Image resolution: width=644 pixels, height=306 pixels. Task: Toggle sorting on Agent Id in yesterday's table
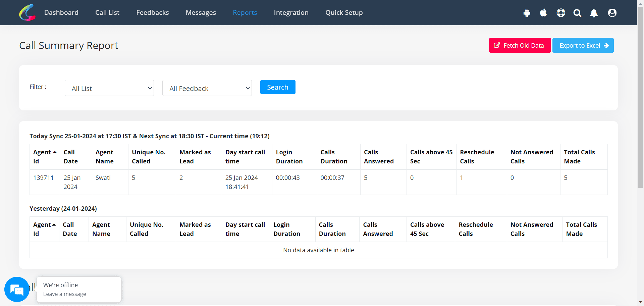click(44, 229)
